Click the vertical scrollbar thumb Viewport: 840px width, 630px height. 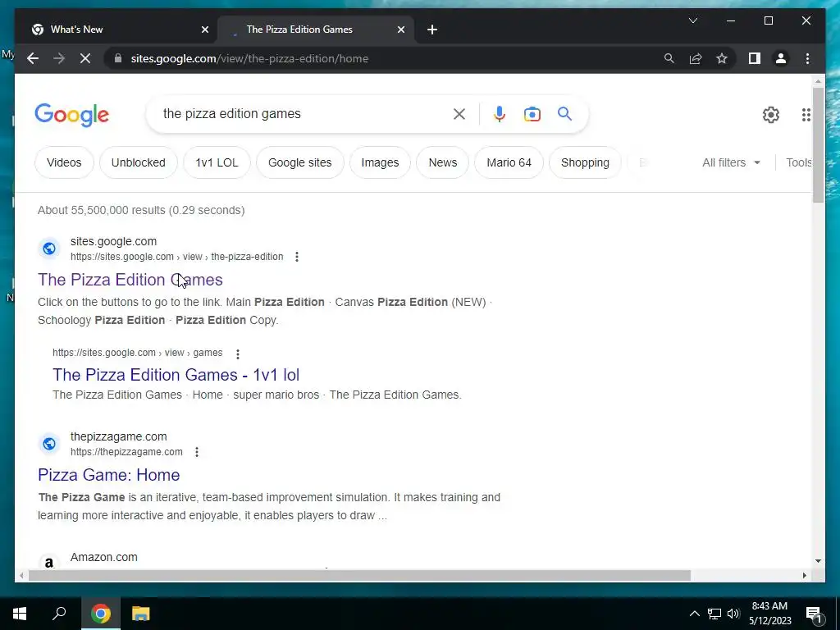[818, 144]
